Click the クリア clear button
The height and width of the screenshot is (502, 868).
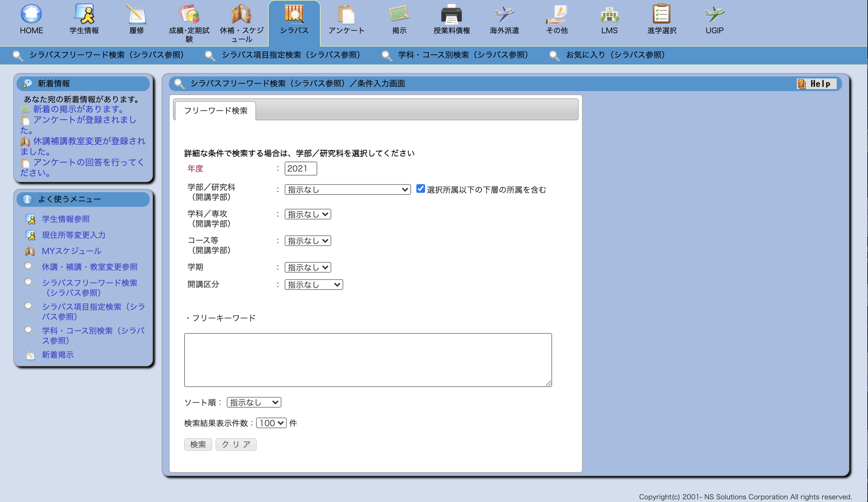[236, 444]
